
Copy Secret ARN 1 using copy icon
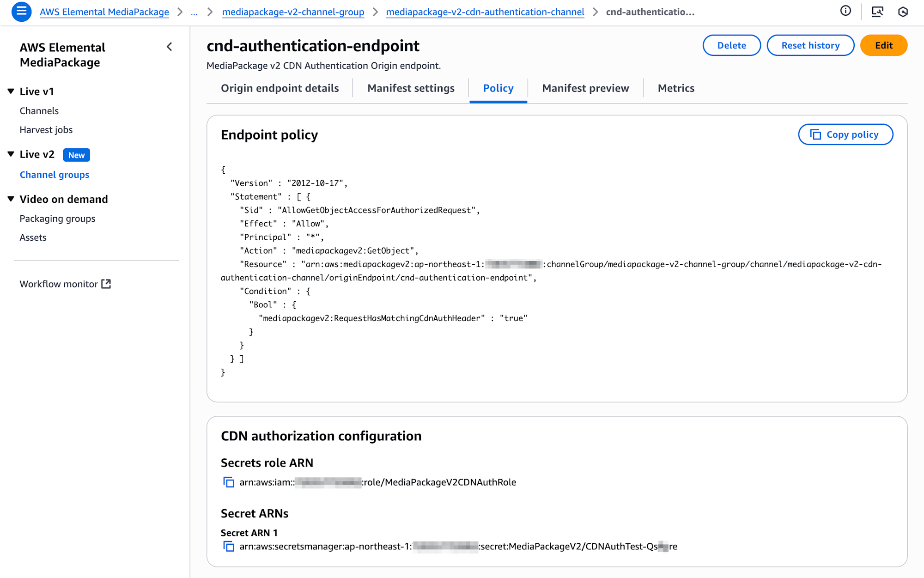coord(229,547)
